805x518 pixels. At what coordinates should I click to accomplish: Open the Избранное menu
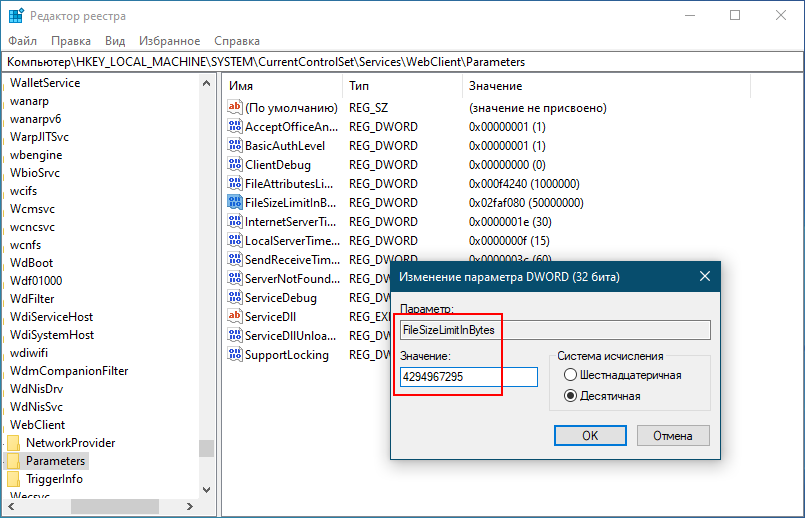[x=170, y=41]
